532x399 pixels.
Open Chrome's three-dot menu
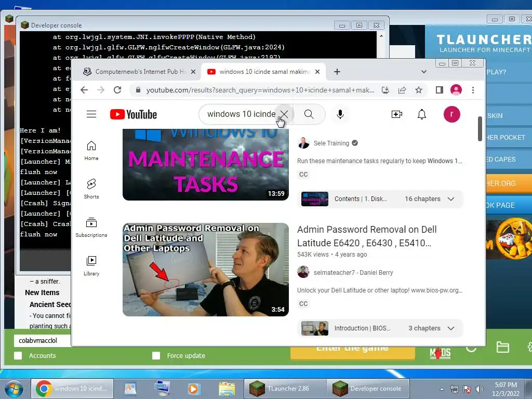pos(473,90)
